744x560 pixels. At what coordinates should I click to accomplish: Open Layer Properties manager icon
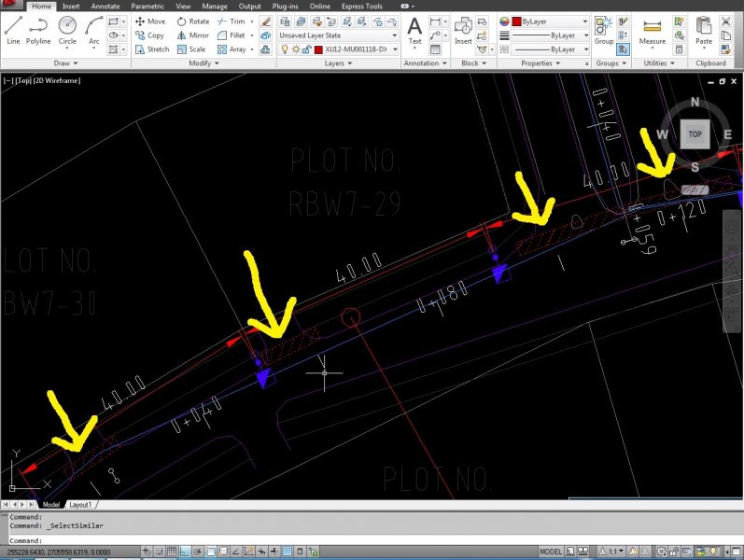coord(285,21)
